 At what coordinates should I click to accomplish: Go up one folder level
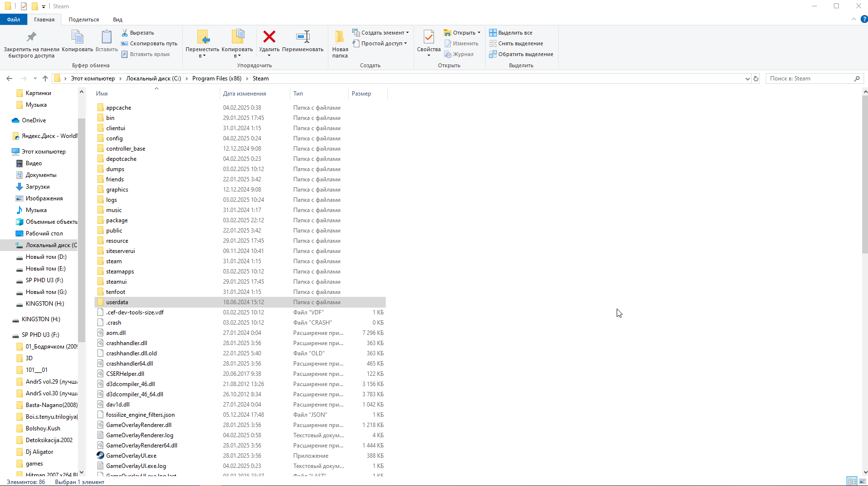[x=45, y=78]
